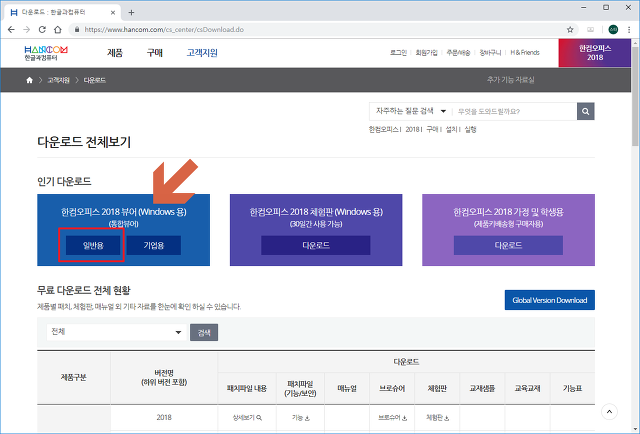Screen dimensions: 640x434
Task: Click the 교육교재 column header
Action: pos(527,388)
